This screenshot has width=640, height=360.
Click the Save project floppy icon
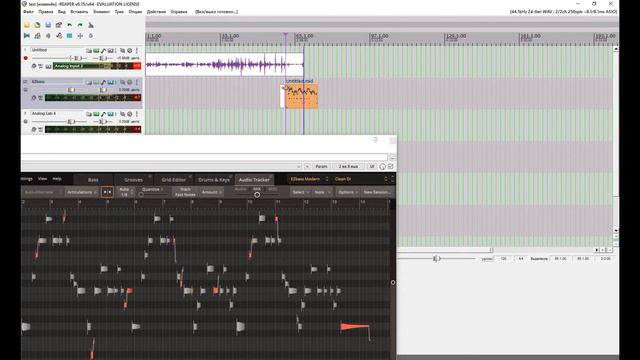[x=48, y=25]
